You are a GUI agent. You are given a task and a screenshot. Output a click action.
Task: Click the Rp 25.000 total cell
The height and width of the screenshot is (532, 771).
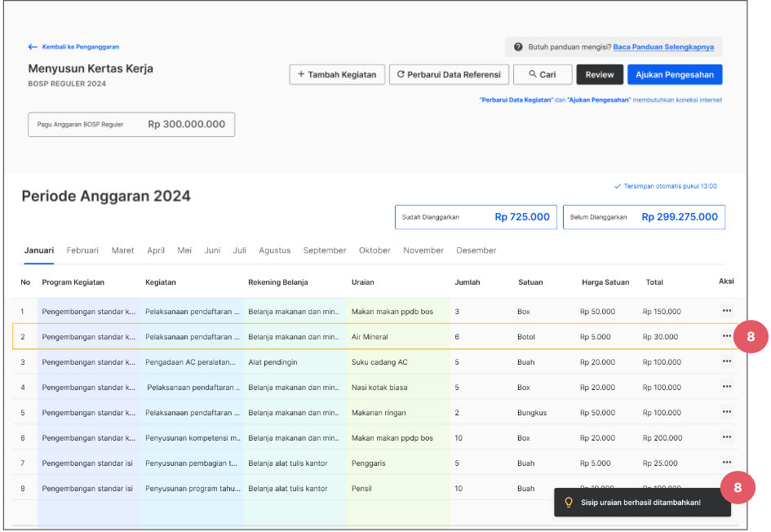660,463
